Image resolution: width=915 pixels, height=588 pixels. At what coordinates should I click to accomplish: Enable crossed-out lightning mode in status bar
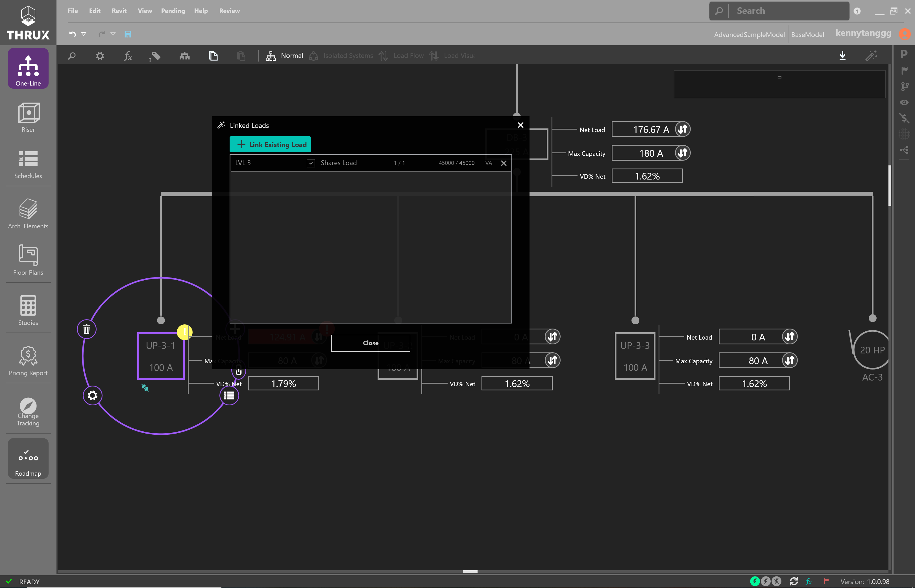tap(777, 581)
